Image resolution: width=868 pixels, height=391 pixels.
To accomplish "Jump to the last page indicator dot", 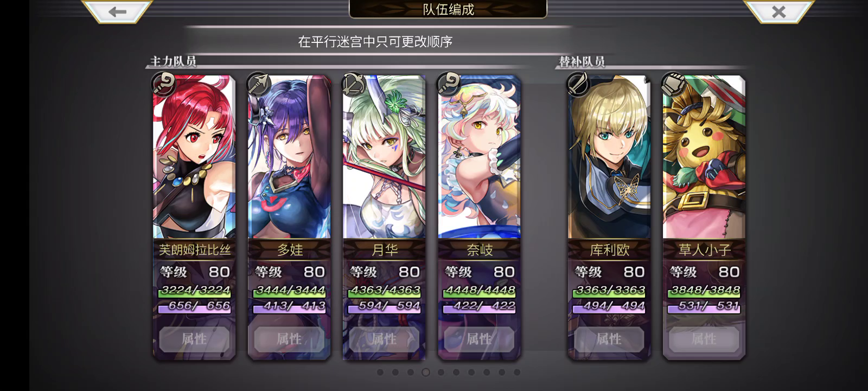I will pos(517,372).
